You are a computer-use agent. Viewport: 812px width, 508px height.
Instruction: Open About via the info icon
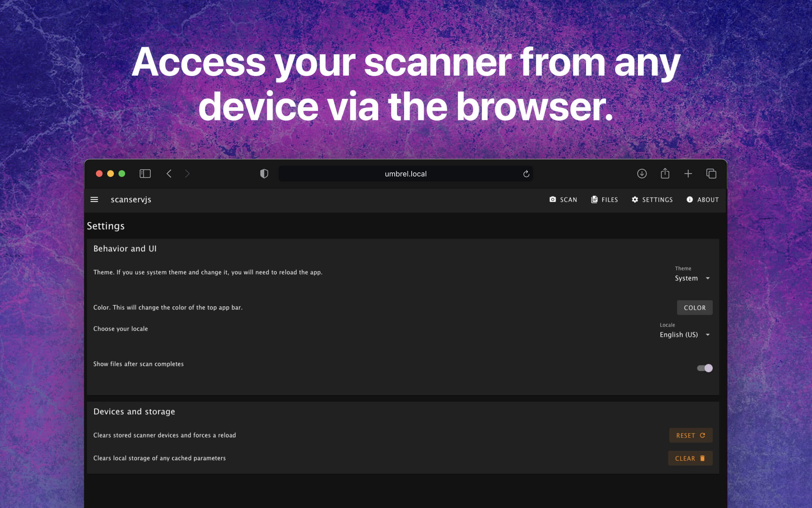pos(690,200)
